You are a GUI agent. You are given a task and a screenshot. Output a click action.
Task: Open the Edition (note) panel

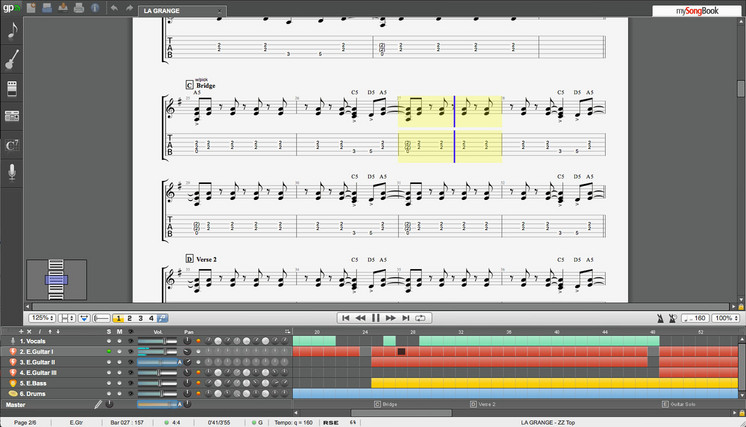tap(12, 31)
